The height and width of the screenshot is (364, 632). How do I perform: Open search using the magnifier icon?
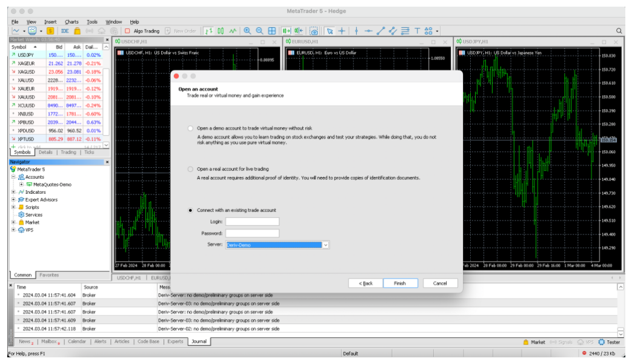pos(619,31)
